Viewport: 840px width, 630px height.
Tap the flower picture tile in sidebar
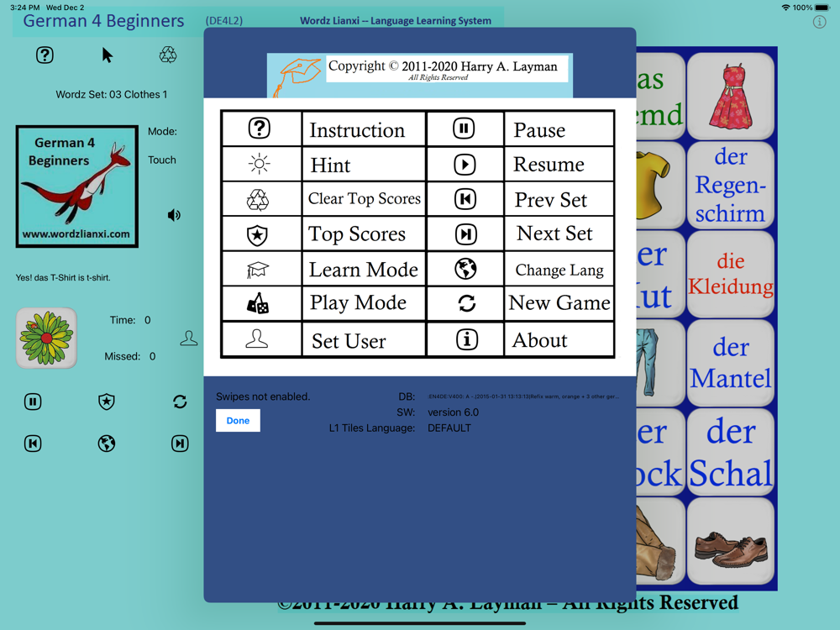(x=46, y=338)
